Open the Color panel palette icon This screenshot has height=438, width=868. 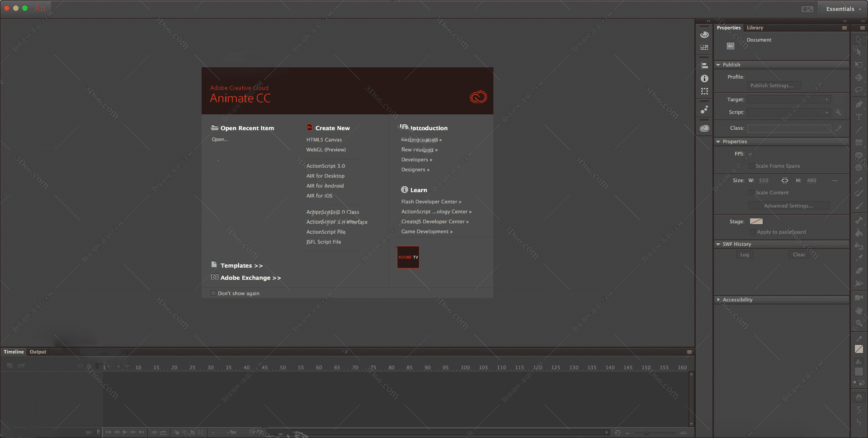(704, 35)
